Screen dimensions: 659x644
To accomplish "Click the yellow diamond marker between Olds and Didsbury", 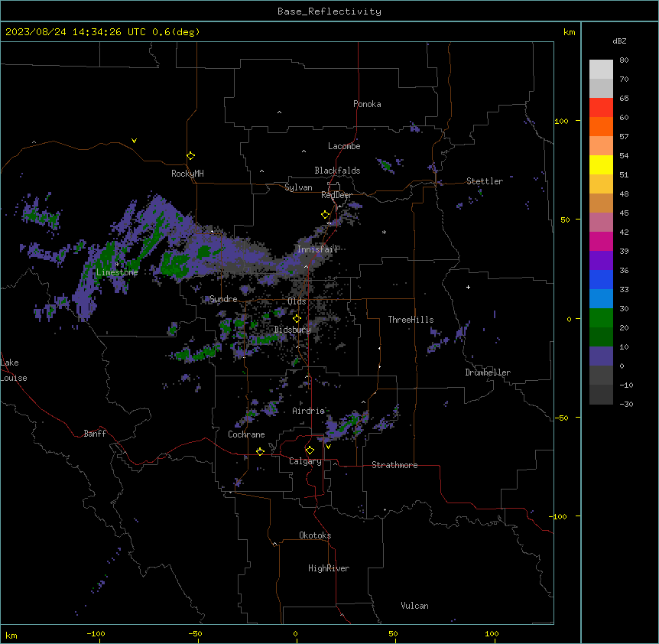I will point(297,319).
